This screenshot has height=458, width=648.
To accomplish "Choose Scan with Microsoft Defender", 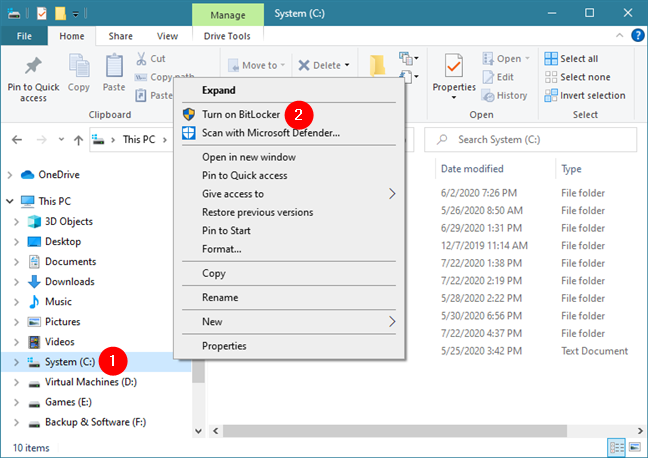I will tap(271, 133).
